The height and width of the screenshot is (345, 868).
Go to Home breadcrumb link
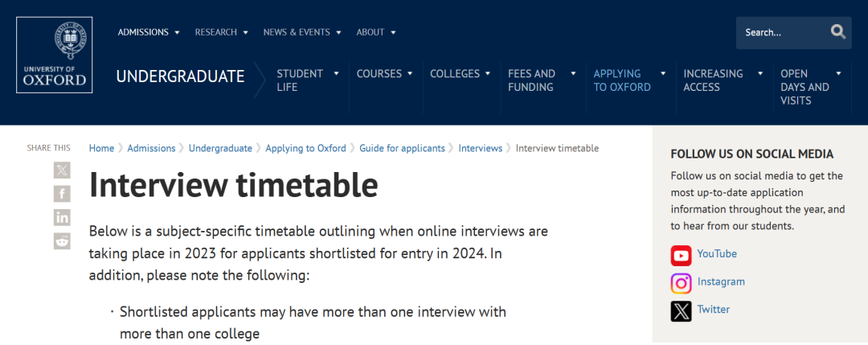[101, 148]
